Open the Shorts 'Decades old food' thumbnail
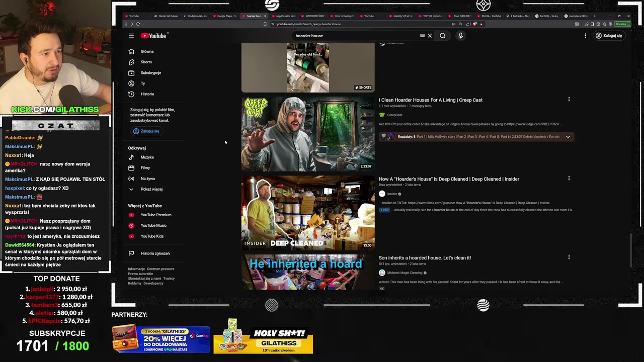Screen dimensions: 644x362 308,68
